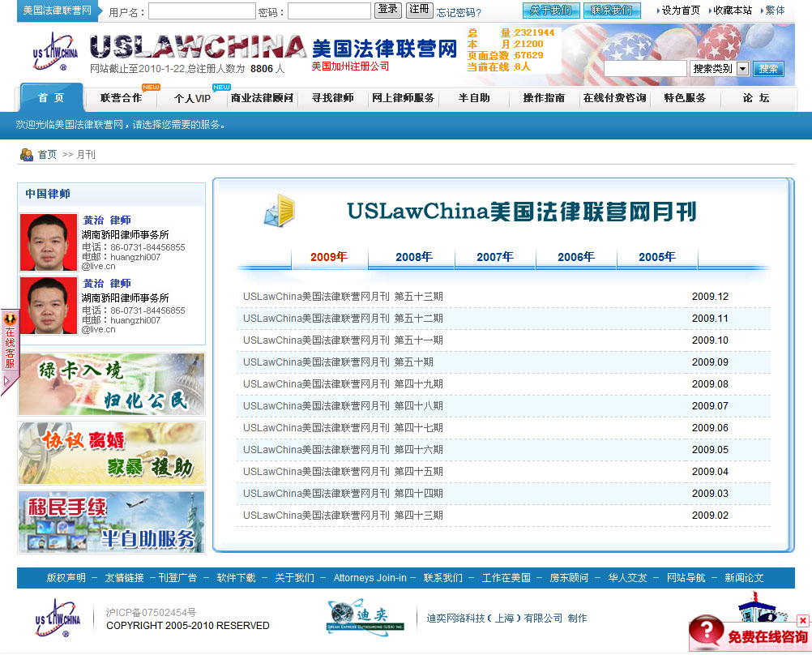Select the 2007年 tab
The height and width of the screenshot is (655, 812).
(495, 257)
